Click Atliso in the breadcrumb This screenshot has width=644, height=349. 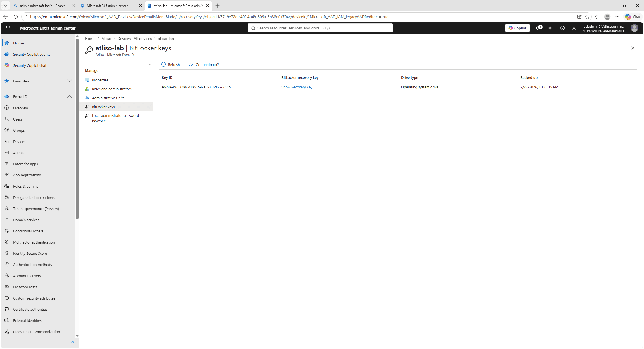pos(106,39)
